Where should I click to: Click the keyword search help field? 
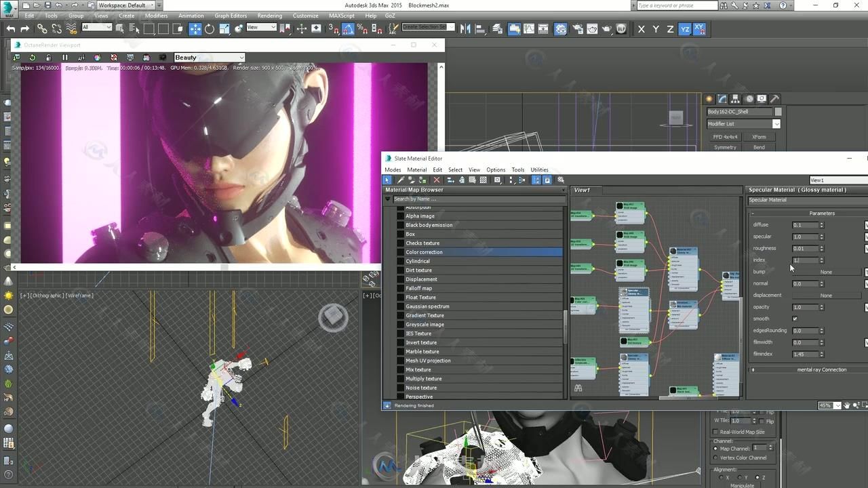tap(677, 5)
